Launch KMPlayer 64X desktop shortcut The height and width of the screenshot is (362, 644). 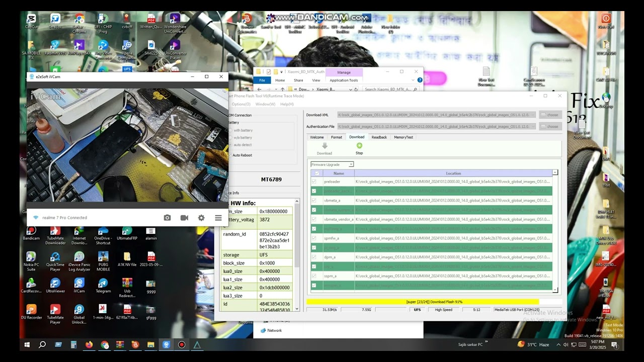coord(79,47)
